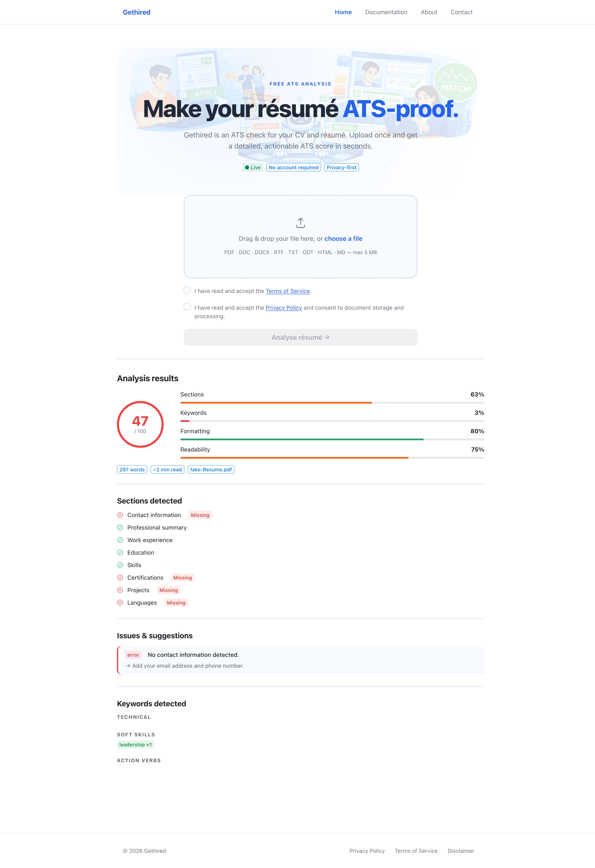The image size is (595, 868).
Task: Tick the Privacy Policy consent checkbox
Action: tap(187, 307)
